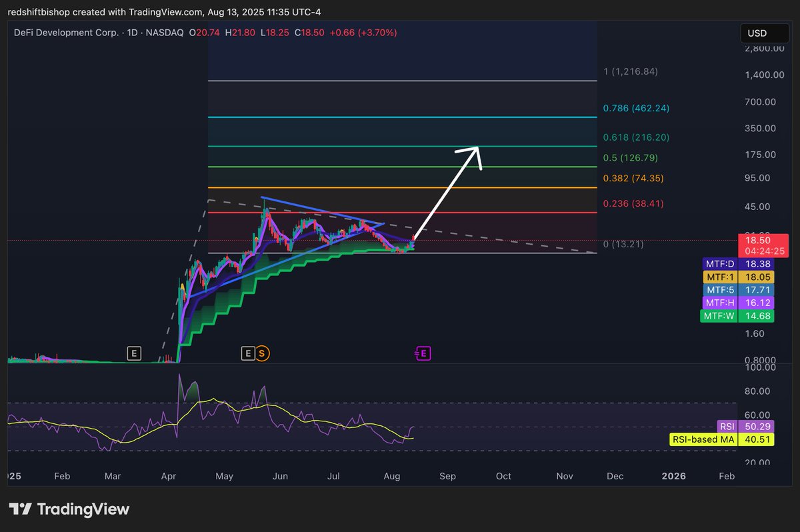Screen dimensions: 800x532
Task: Select the 0.5 (126.79) Fibonacci label
Action: (x=630, y=158)
